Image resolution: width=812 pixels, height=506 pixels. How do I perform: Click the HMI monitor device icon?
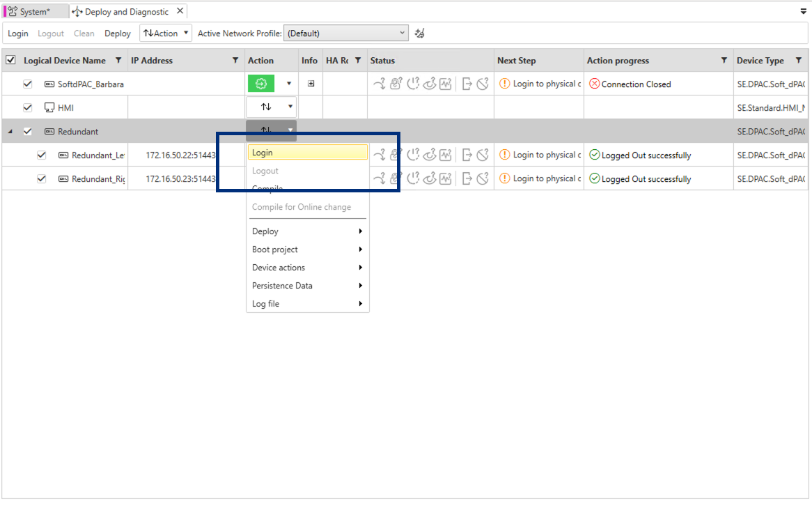(x=49, y=107)
